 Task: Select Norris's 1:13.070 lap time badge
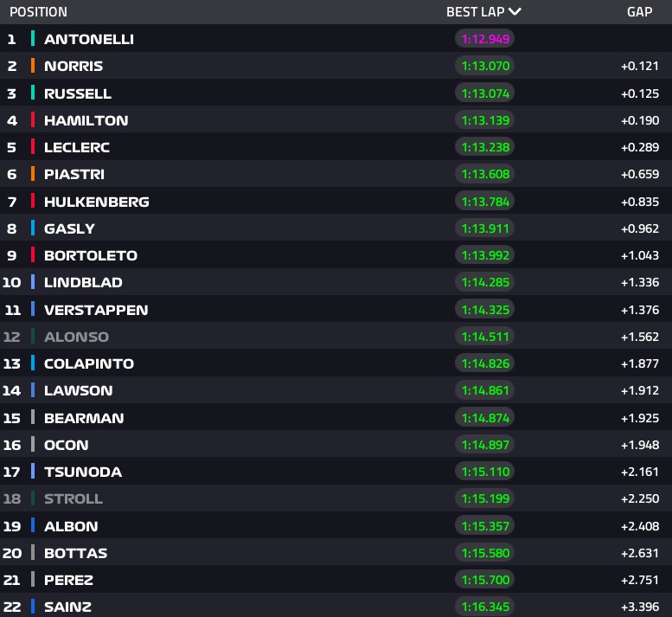484,66
